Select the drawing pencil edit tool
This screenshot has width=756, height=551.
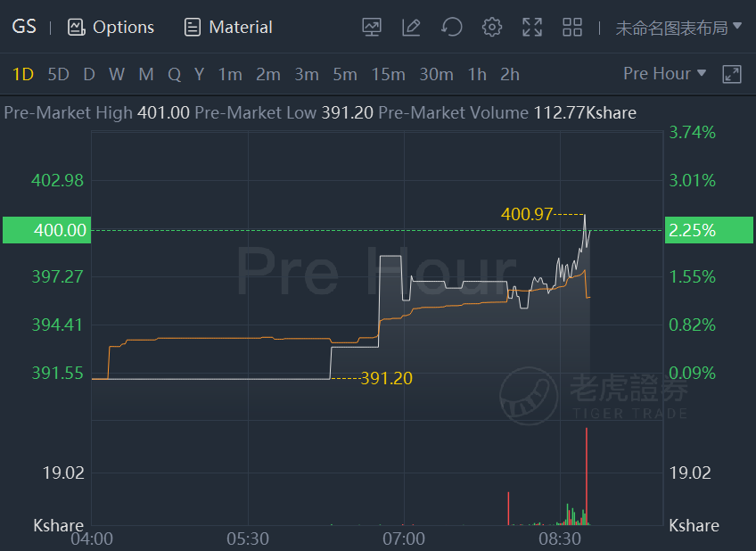coord(411,27)
